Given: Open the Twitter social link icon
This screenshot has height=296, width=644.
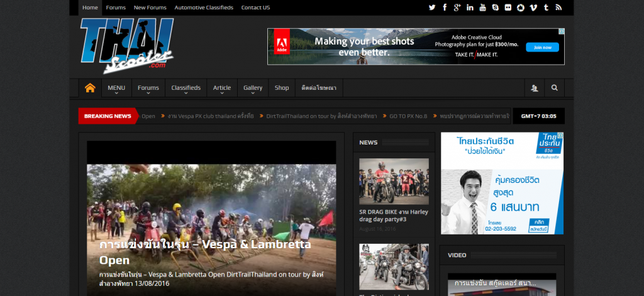Looking at the screenshot, I should pyautogui.click(x=431, y=8).
